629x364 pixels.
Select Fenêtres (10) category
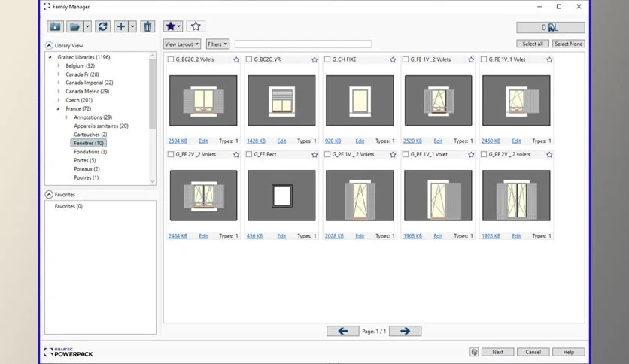tap(89, 143)
